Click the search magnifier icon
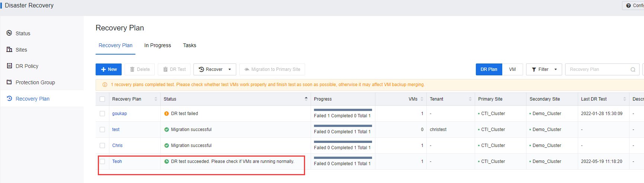 632,69
